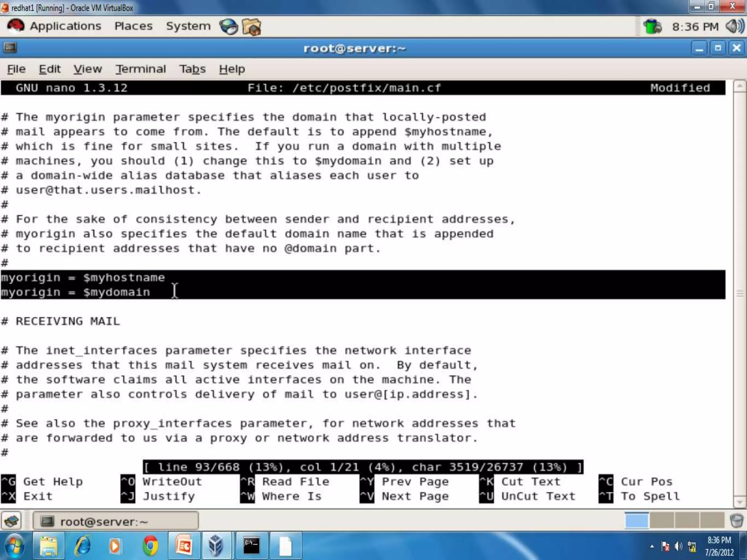Open the terminal's Edit menu
The width and height of the screenshot is (747, 560).
tap(50, 69)
